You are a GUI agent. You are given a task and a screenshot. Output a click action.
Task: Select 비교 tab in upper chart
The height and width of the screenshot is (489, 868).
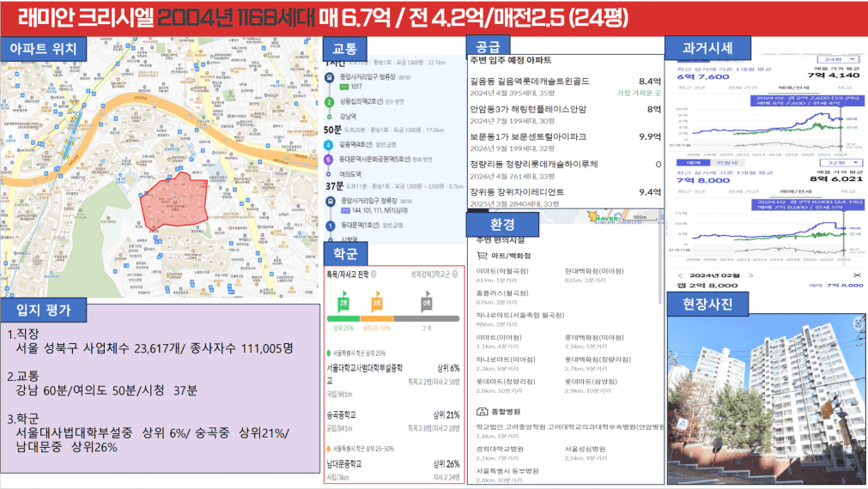(845, 88)
